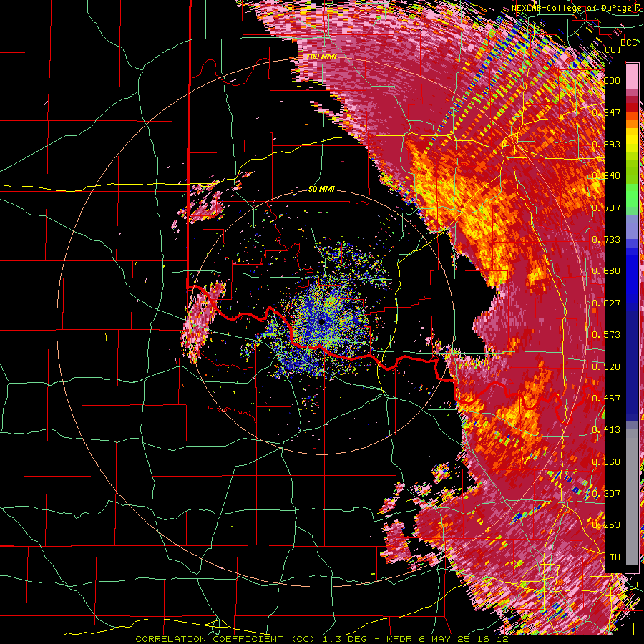Select the 0.787 legend value
The image size is (644, 644).
pyautogui.click(x=606, y=208)
